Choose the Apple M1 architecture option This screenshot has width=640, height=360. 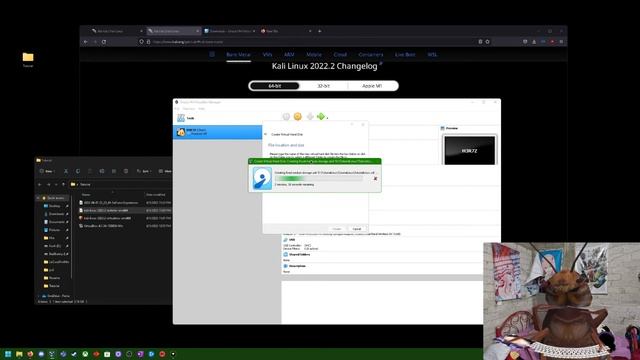pyautogui.click(x=372, y=86)
